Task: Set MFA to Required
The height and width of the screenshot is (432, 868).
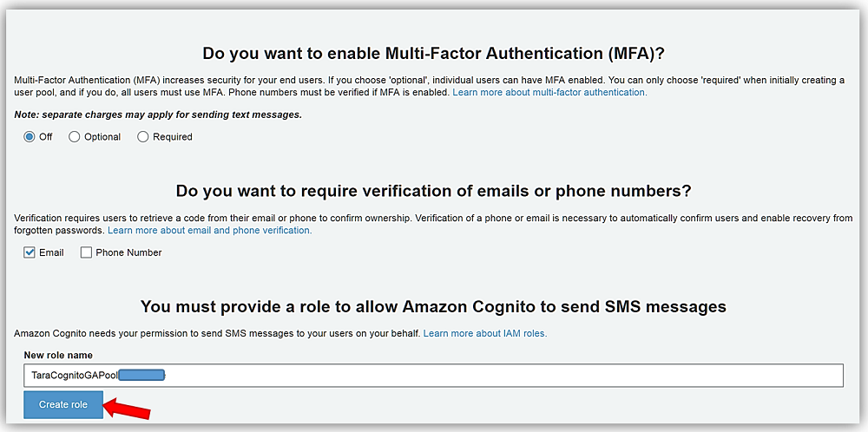Action: pyautogui.click(x=143, y=137)
